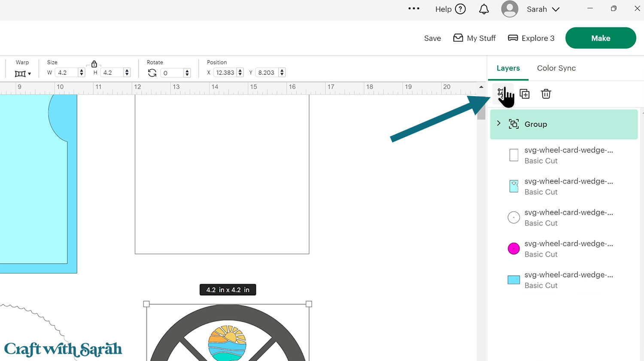Click Save in the header
Screen dimensions: 644x361
coord(432,38)
